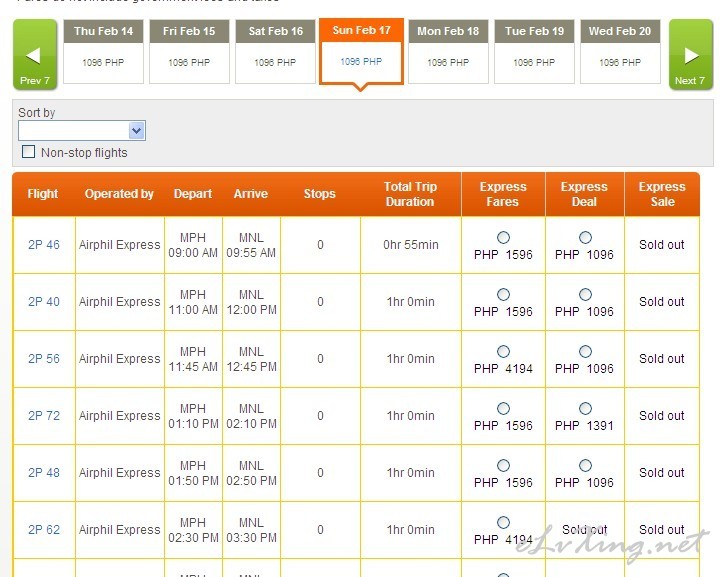Screen dimensions: 720x577
Task: Choose Express Fares PHP 1596 for 2P 46
Action: pyautogui.click(x=503, y=237)
